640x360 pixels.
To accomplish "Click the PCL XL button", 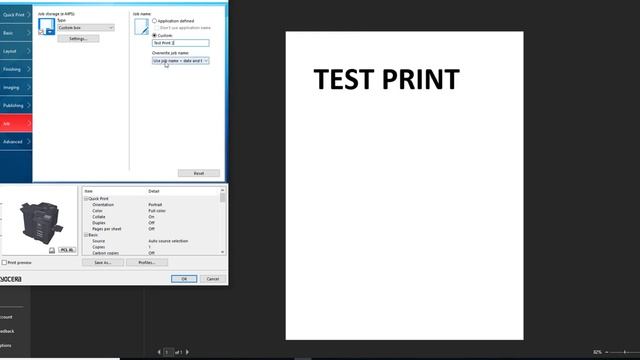I will pos(67,250).
